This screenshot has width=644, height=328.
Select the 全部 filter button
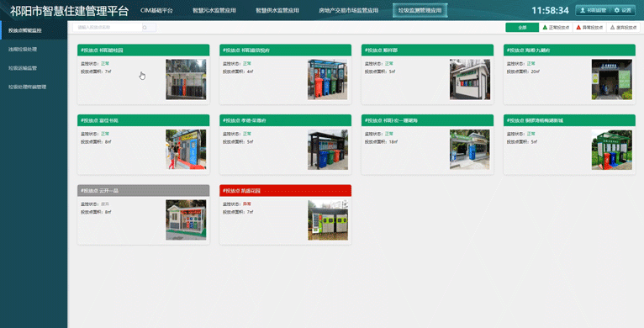(x=522, y=28)
